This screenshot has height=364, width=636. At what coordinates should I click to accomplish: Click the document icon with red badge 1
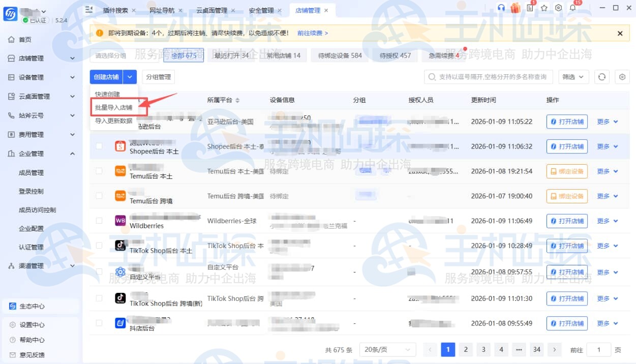(530, 8)
